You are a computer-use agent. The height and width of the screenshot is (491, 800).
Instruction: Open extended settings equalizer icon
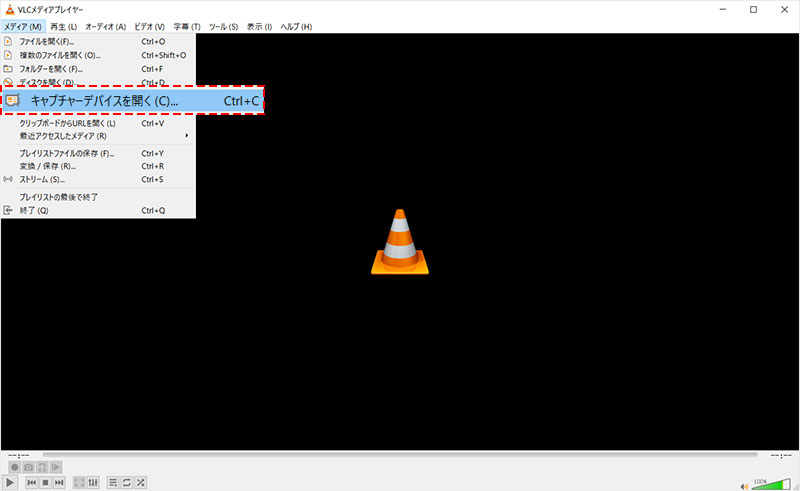tap(93, 482)
